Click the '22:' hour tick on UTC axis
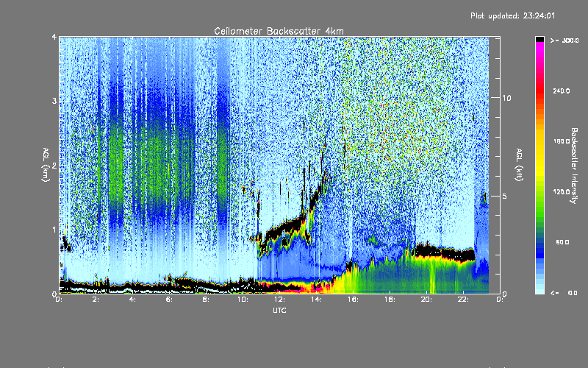588x368 pixels. (463, 300)
